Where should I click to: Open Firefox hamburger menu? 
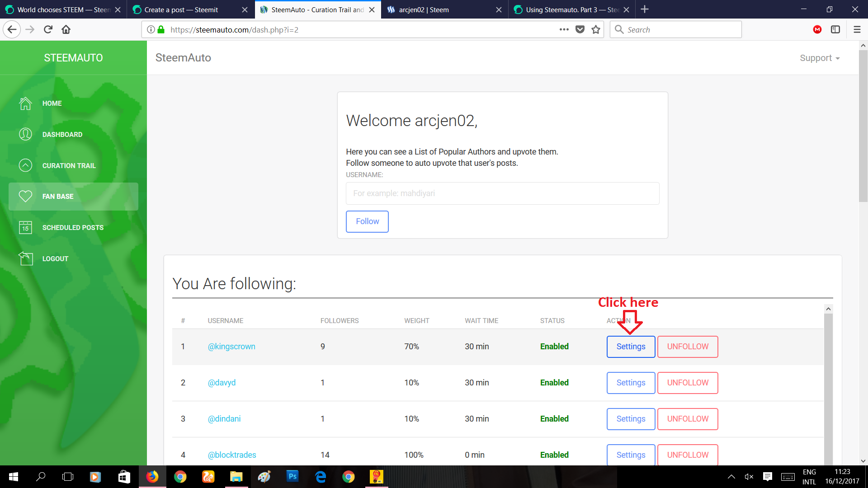(x=857, y=30)
